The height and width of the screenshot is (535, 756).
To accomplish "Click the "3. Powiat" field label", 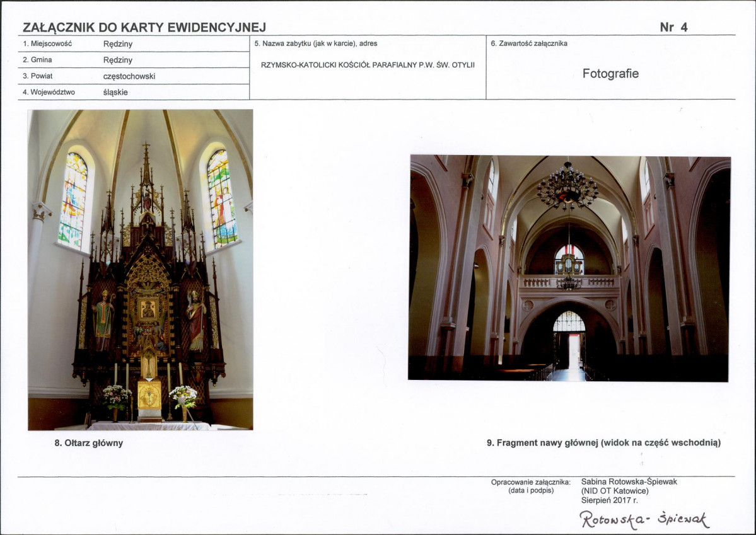I will pos(38,76).
